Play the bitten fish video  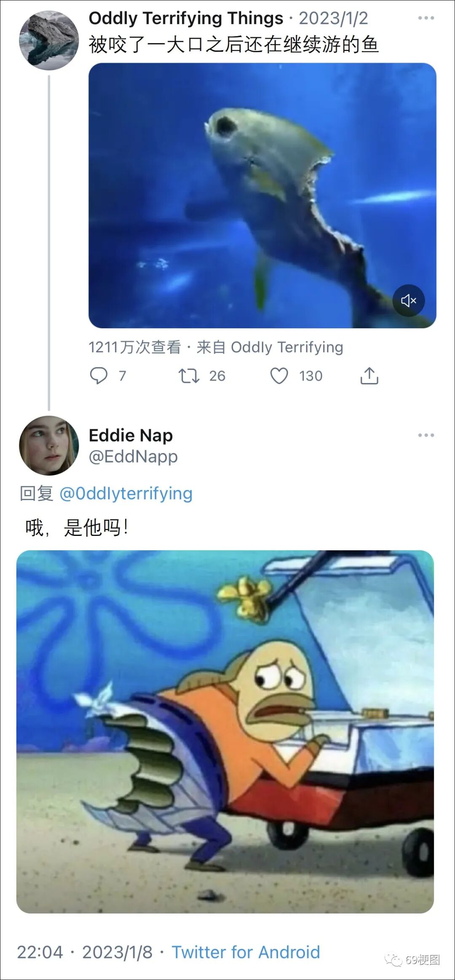pos(262,195)
